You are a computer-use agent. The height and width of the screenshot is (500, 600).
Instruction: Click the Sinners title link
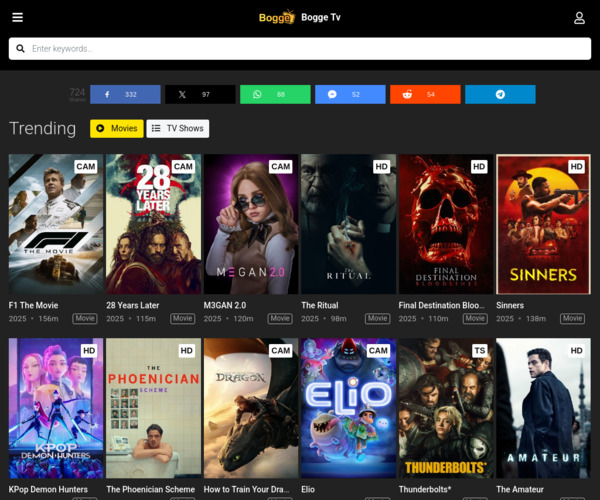[x=510, y=305]
